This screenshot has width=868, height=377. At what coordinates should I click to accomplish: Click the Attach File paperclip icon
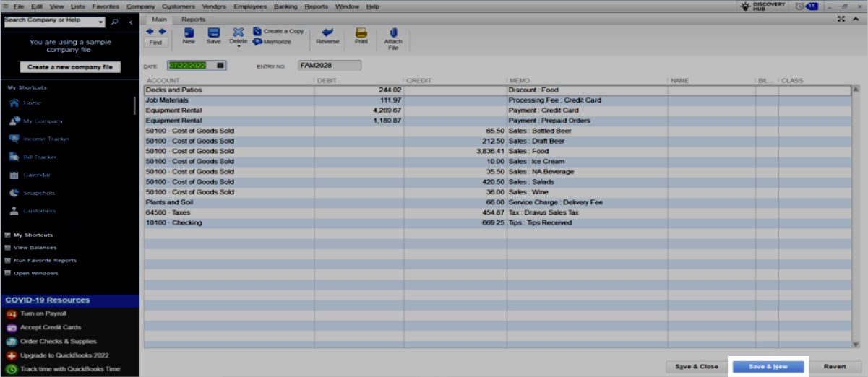[x=393, y=32]
